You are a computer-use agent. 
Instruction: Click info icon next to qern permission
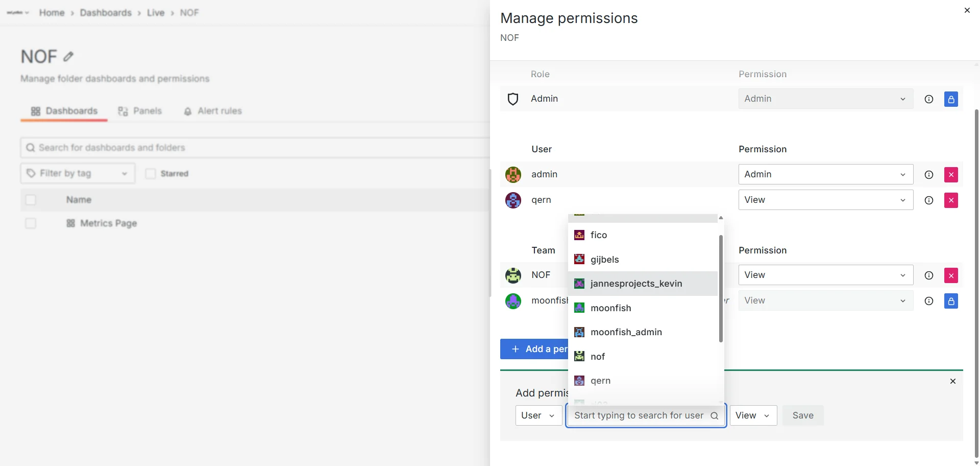click(928, 200)
